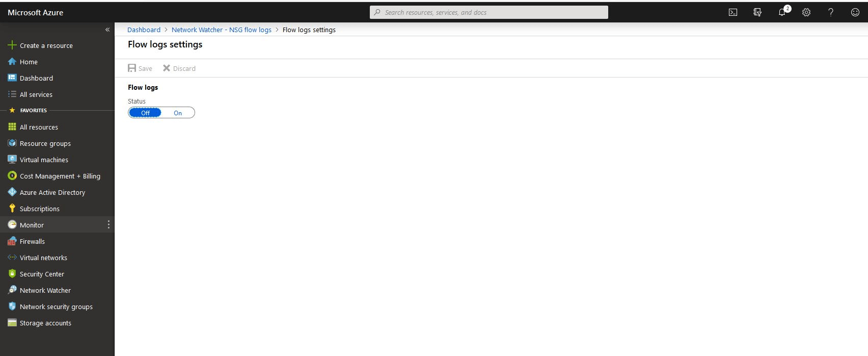This screenshot has height=356, width=868.
Task: Click the Security Center shield icon
Action: coord(12,273)
